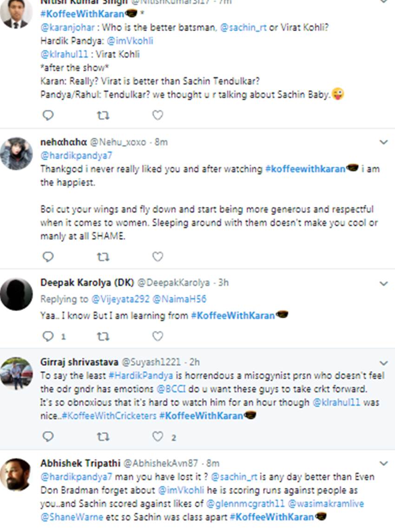Screen dimensions: 395x532
Task: Open more options chevron on Nehu_xoxo tweet
Action: pyautogui.click(x=383, y=142)
